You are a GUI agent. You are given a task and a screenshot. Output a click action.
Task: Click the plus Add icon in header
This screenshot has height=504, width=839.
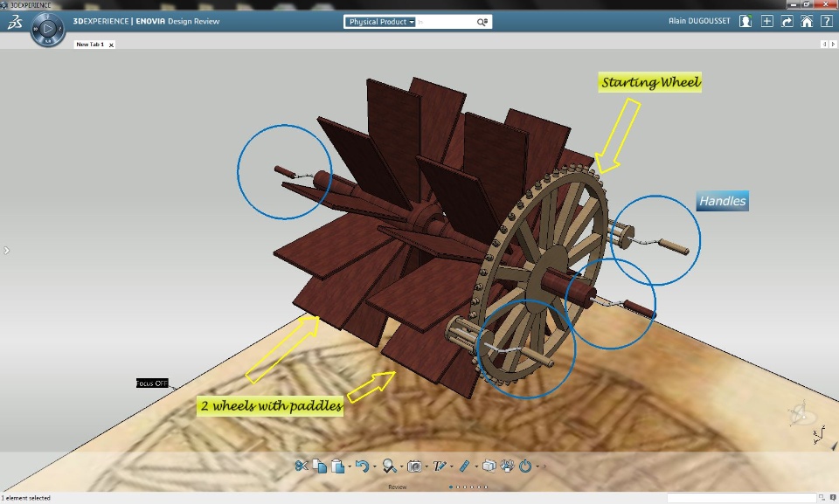tap(766, 21)
